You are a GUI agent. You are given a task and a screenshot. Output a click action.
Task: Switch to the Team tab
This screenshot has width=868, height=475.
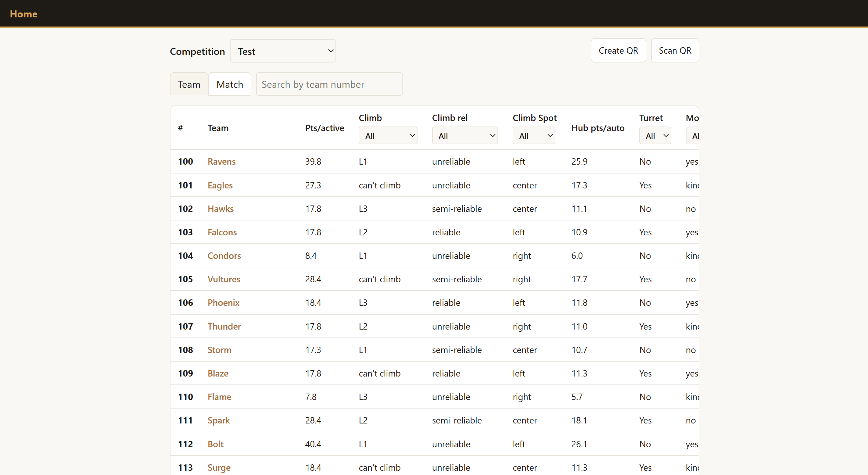click(x=189, y=84)
